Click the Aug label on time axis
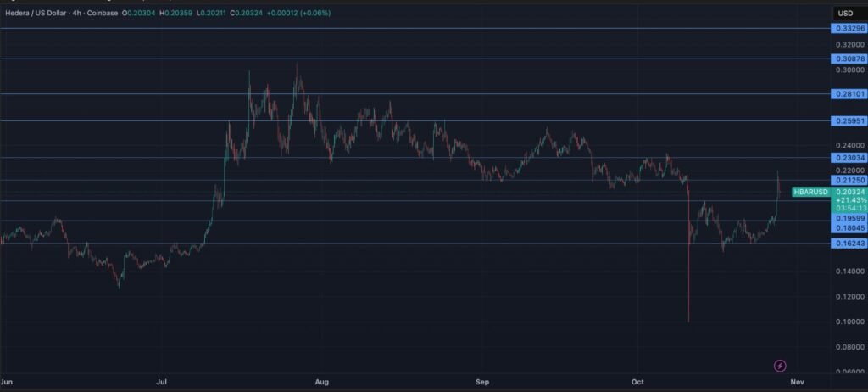This screenshot has width=868, height=392. [321, 383]
